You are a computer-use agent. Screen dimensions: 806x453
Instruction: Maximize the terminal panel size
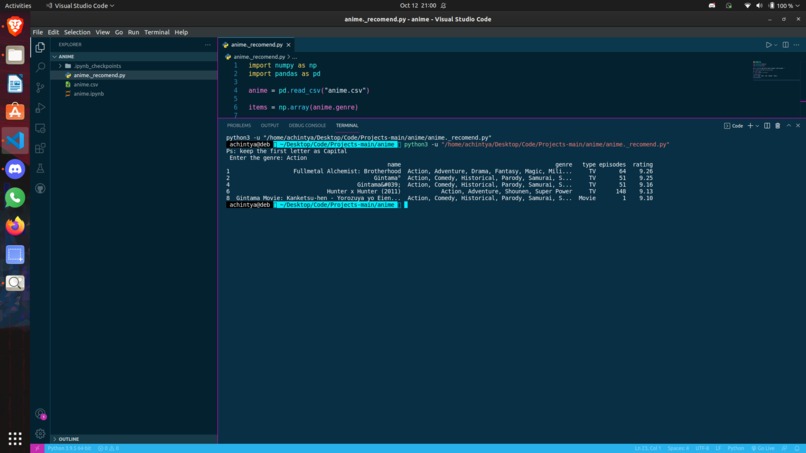(789, 125)
